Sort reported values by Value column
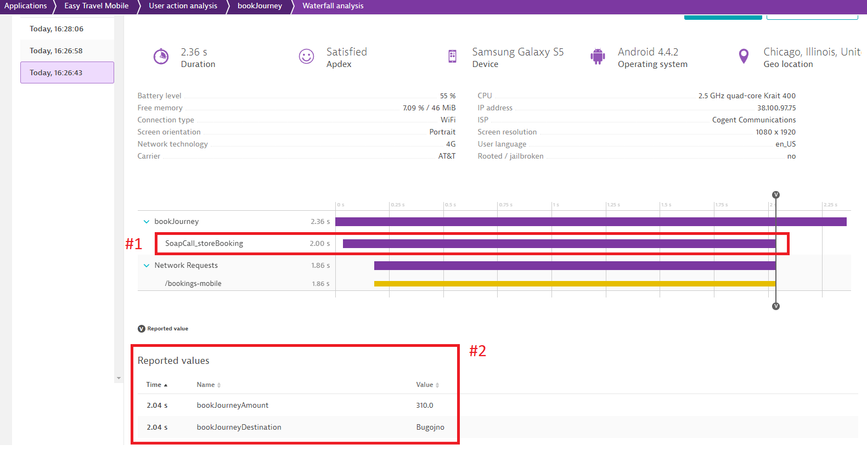The height and width of the screenshot is (455, 867). click(427, 385)
